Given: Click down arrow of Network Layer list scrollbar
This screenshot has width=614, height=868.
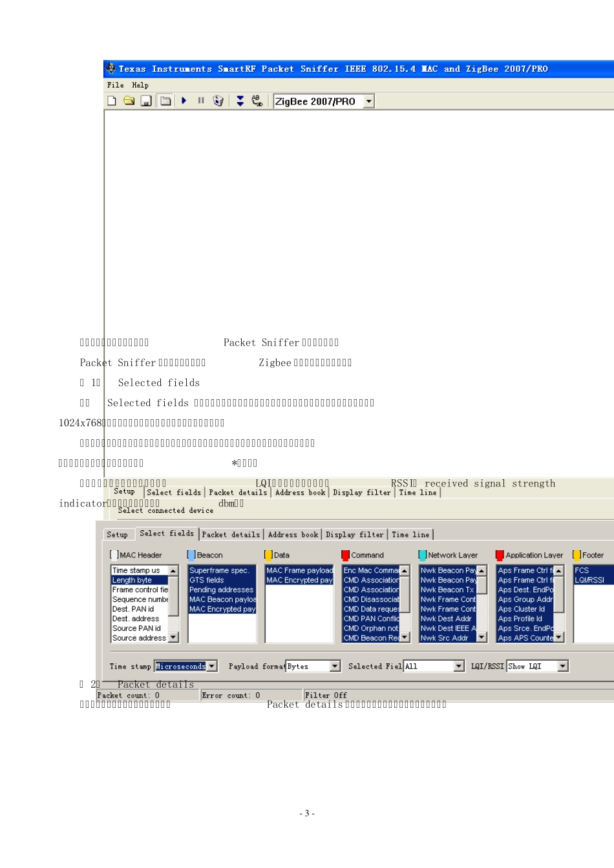Looking at the screenshot, I should coord(482,637).
